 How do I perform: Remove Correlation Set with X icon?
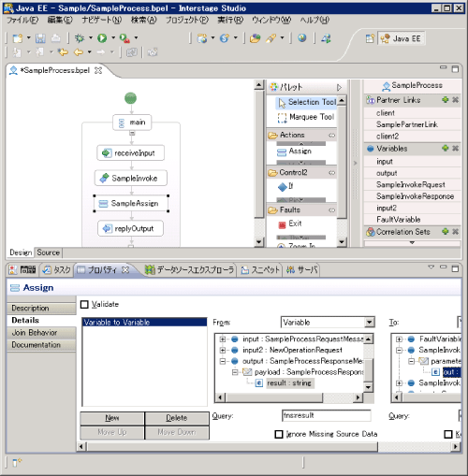tap(456, 231)
